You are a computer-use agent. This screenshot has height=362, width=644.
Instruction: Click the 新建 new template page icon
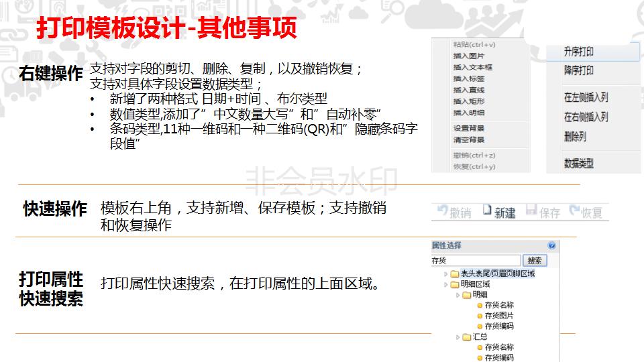point(487,210)
